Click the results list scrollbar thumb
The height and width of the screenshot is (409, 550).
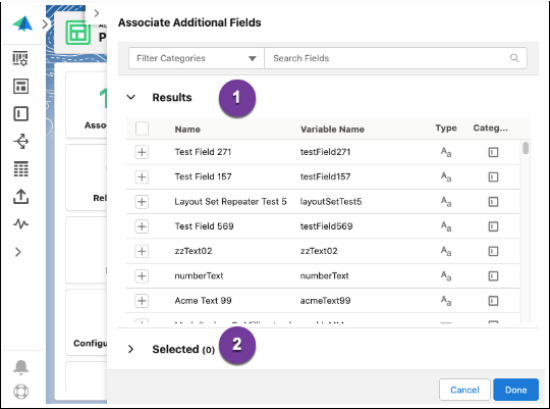(x=525, y=148)
